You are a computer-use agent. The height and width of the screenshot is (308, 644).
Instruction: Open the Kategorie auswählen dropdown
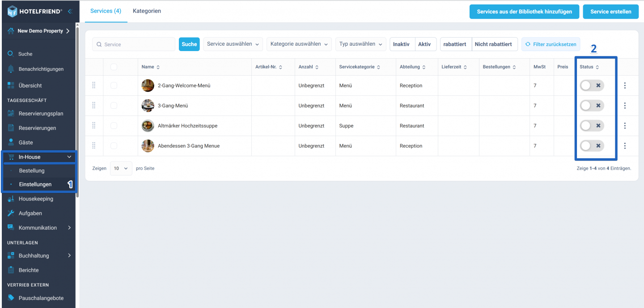click(299, 44)
